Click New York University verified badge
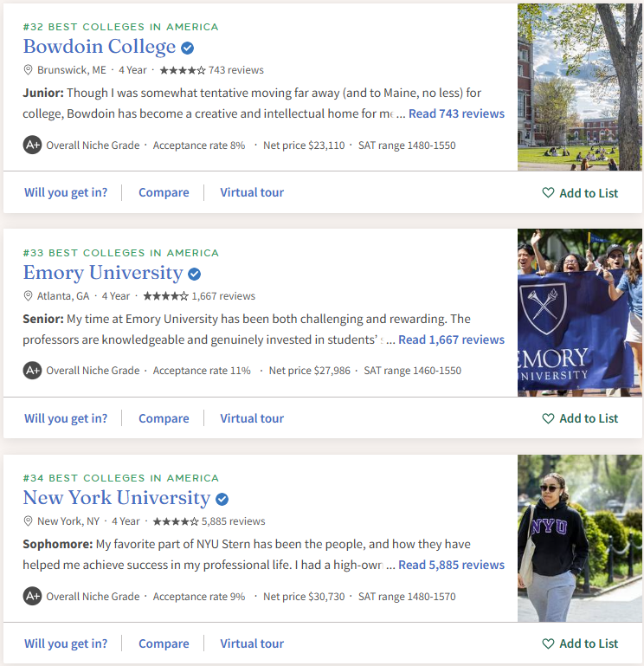Screen dimensions: 644x666 pyautogui.click(x=222, y=500)
